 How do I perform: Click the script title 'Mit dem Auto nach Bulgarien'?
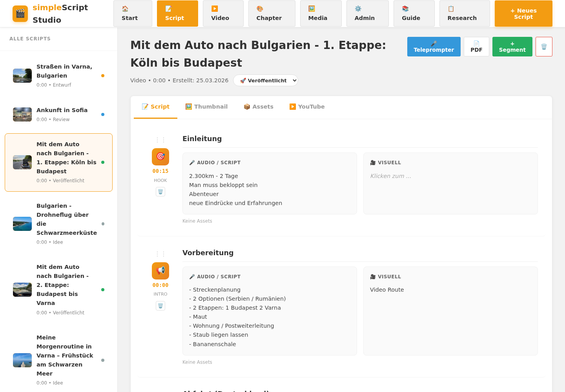tap(258, 54)
